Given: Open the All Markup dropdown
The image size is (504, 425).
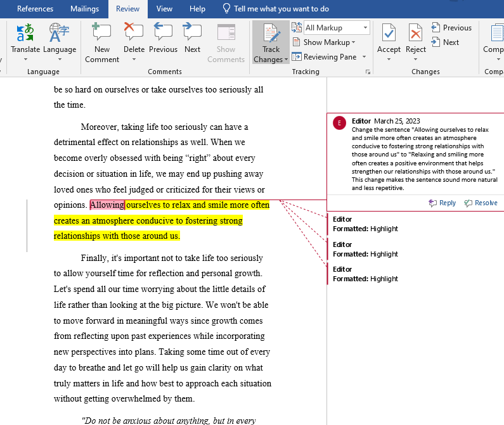Looking at the screenshot, I should point(337,28).
